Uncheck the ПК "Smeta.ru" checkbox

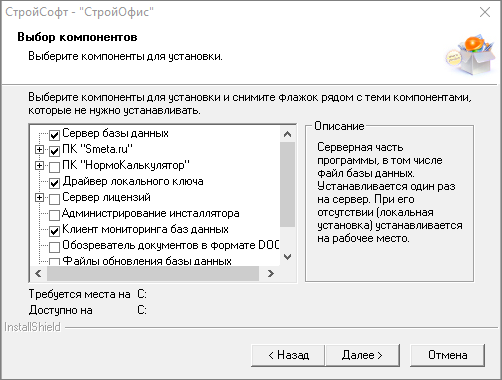tap(54, 151)
